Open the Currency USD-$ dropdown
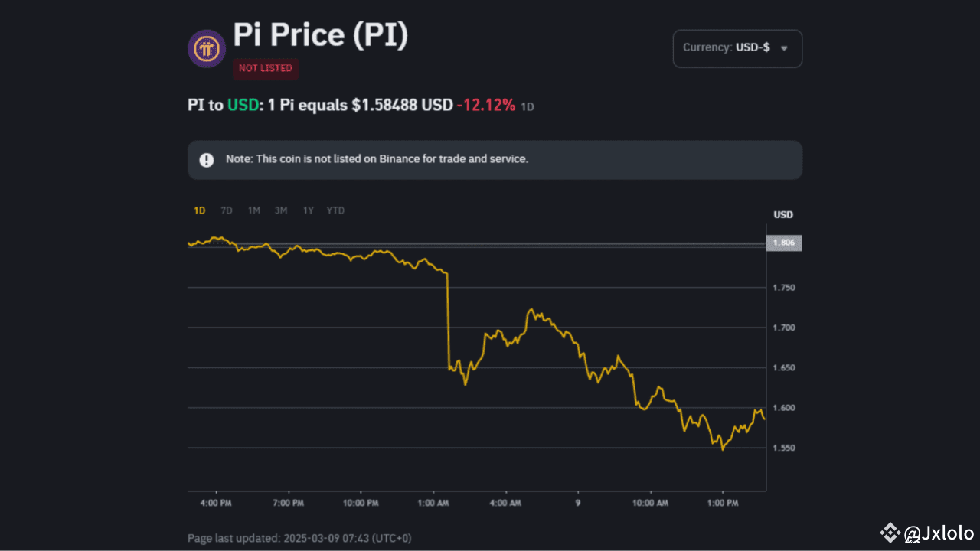 (737, 48)
